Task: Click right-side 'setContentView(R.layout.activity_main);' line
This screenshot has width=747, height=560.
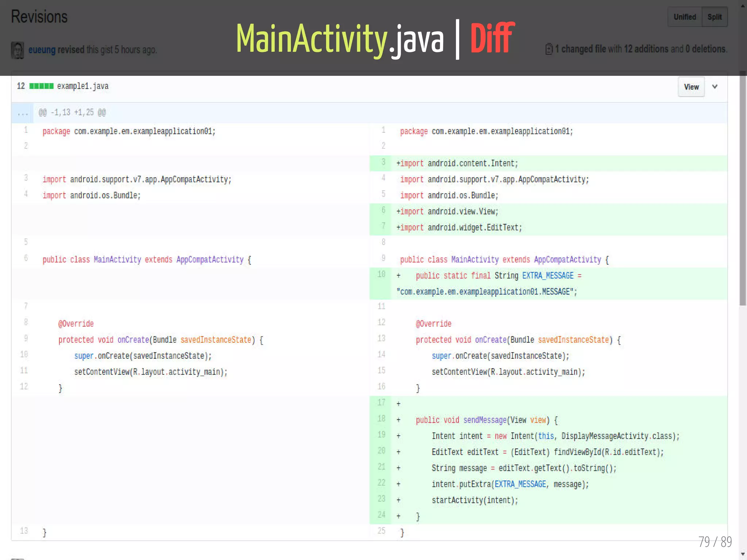Action: (x=508, y=372)
